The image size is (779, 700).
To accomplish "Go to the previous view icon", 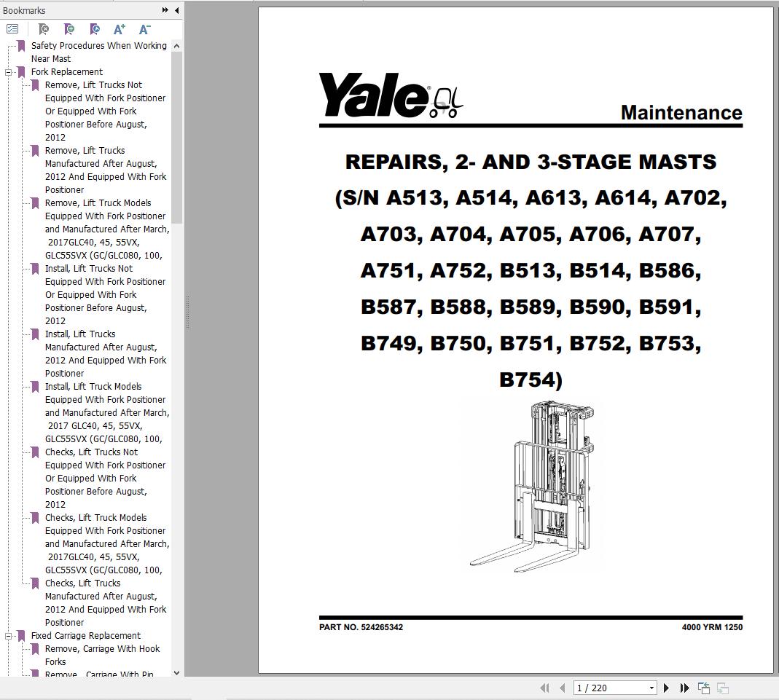I will tap(704, 688).
